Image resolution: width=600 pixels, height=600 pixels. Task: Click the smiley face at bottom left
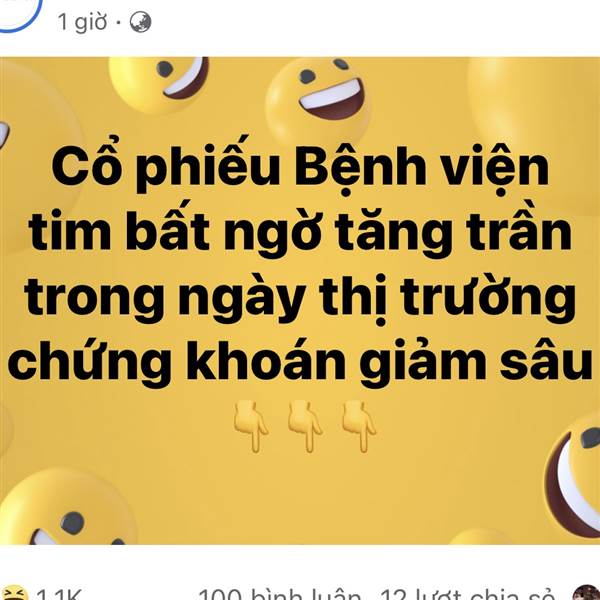[x=67, y=507]
